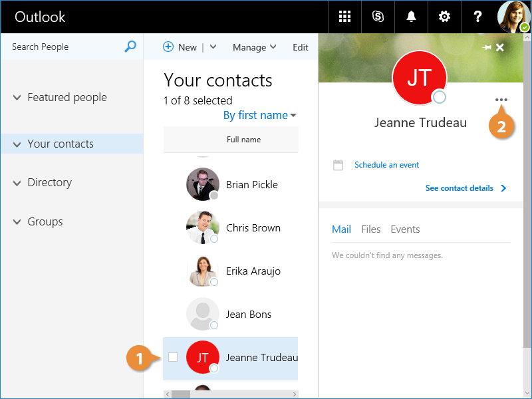Switch to the Files tab
The image size is (532, 399).
[370, 229]
